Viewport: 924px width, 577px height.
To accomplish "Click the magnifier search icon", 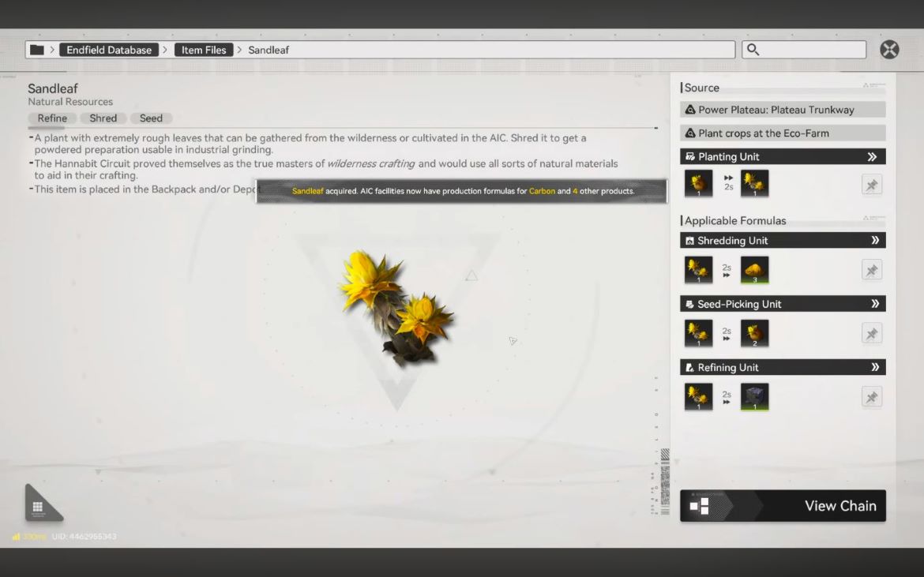I will click(x=753, y=50).
